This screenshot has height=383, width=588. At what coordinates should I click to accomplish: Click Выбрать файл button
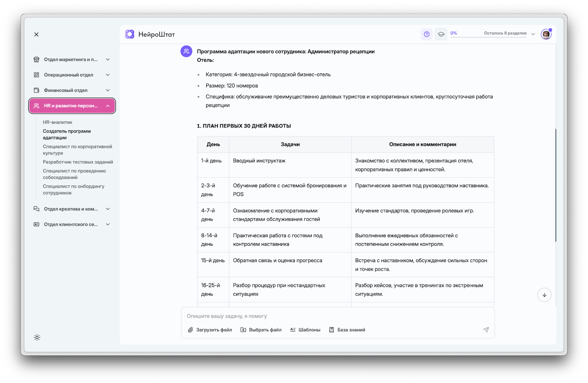click(261, 330)
